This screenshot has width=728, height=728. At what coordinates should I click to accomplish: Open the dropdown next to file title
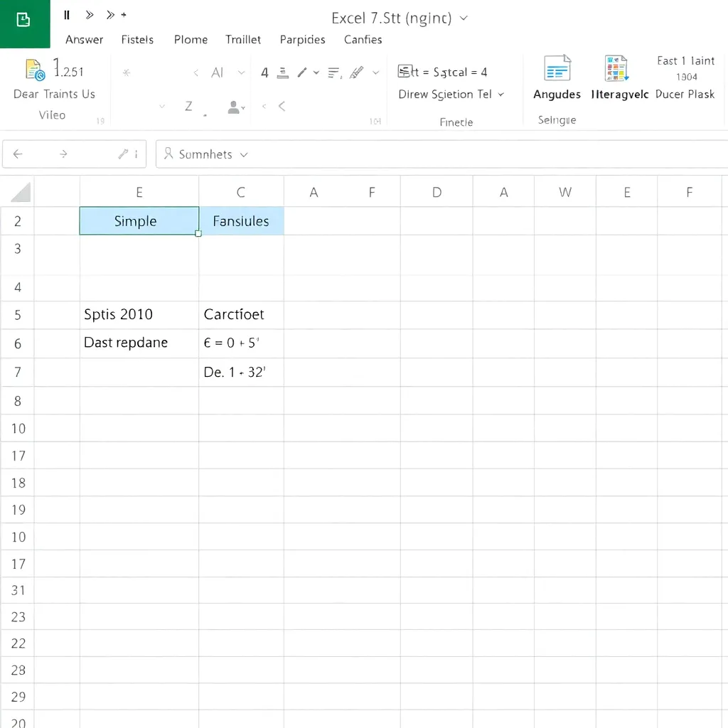(x=464, y=18)
